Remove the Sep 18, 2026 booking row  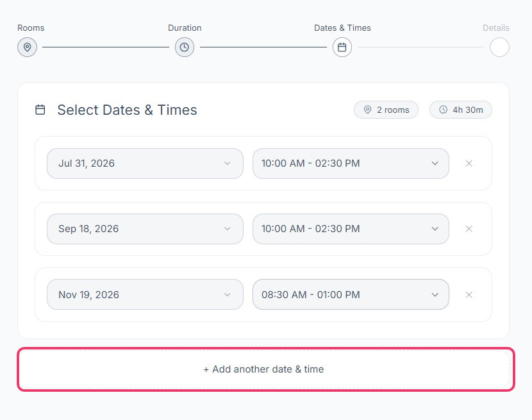click(469, 229)
